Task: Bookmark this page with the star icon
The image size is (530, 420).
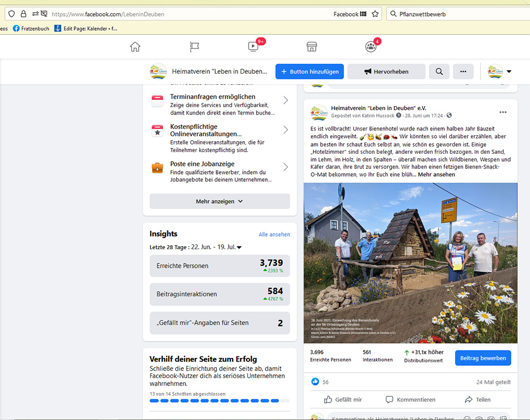Action: click(375, 14)
